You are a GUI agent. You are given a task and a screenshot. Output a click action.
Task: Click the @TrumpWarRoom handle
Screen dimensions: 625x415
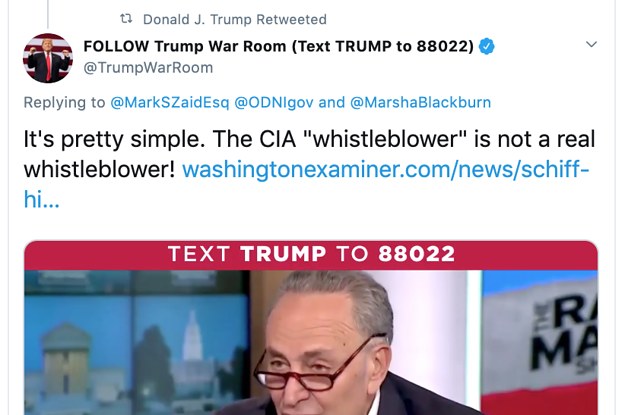[148, 67]
